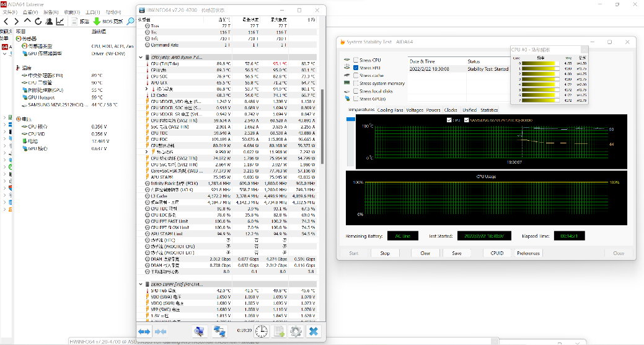Image resolution: width=644 pixels, height=345 pixels.
Task: Enable Stress local disks checkbox
Action: (356, 91)
